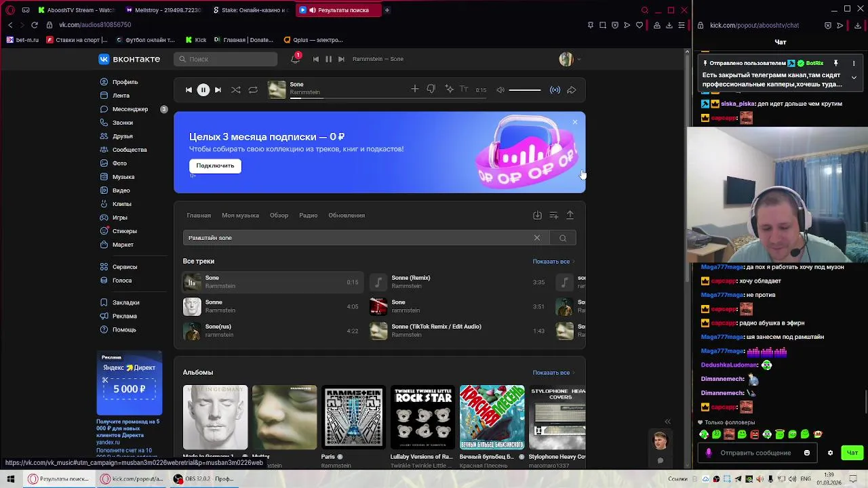
Task: Open the download music icon above search
Action: click(537, 215)
